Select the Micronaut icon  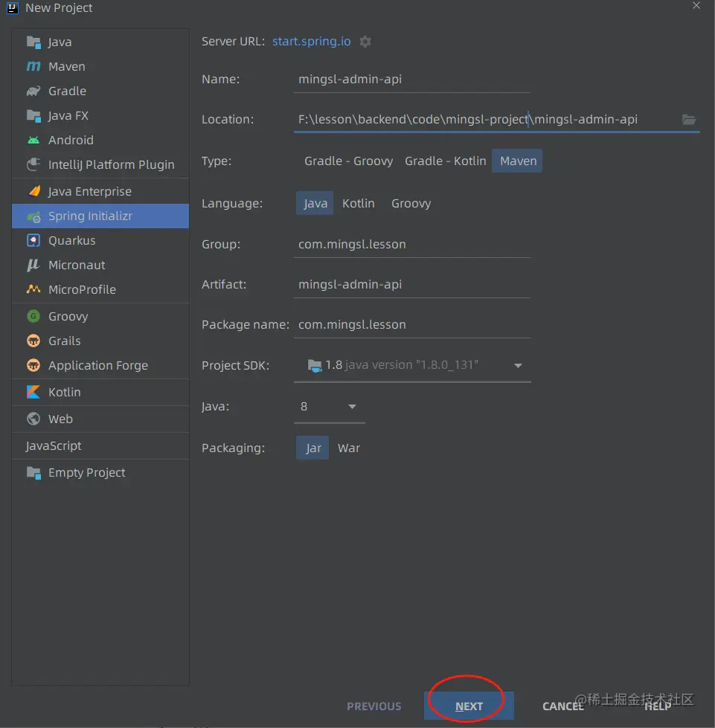tap(33, 265)
